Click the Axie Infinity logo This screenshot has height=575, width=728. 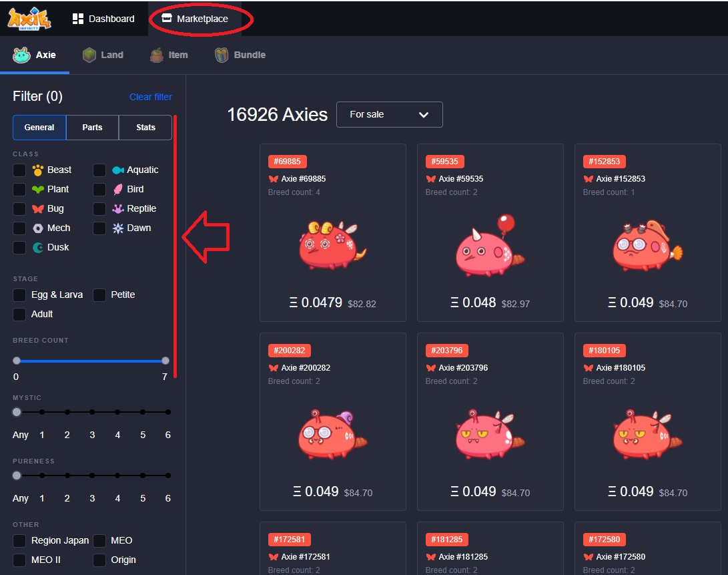(29, 18)
